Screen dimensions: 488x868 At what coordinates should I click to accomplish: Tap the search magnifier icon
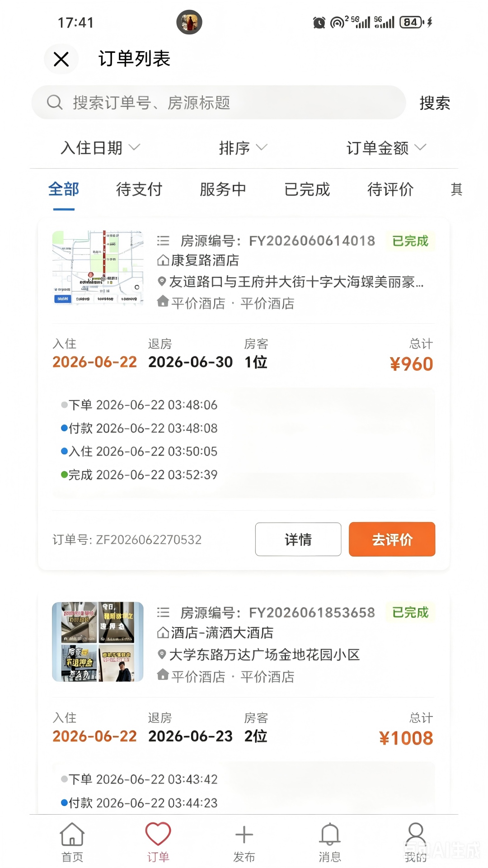[x=55, y=102]
